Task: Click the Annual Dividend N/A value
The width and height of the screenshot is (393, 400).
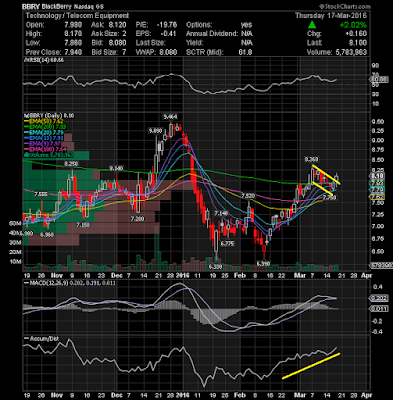Action: [247, 34]
